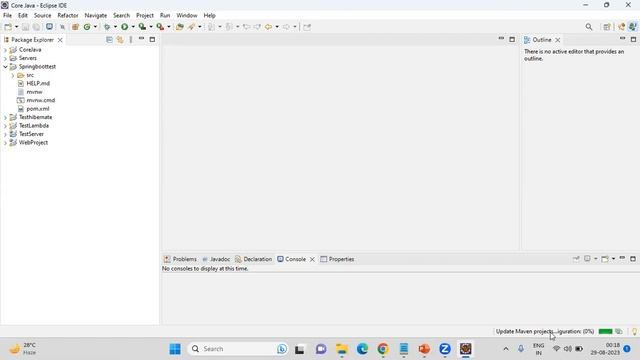Open the Navigate menu
This screenshot has width=640, height=360.
(96, 16)
